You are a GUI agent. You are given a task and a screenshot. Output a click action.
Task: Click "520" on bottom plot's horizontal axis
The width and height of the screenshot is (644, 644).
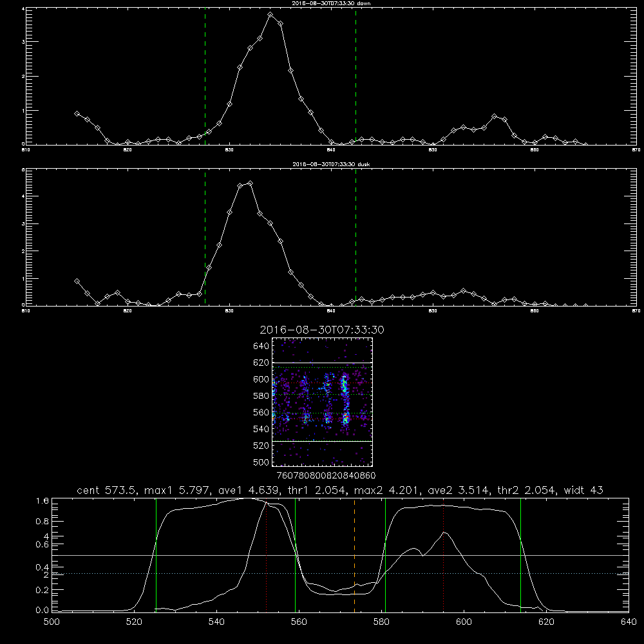click(134, 622)
